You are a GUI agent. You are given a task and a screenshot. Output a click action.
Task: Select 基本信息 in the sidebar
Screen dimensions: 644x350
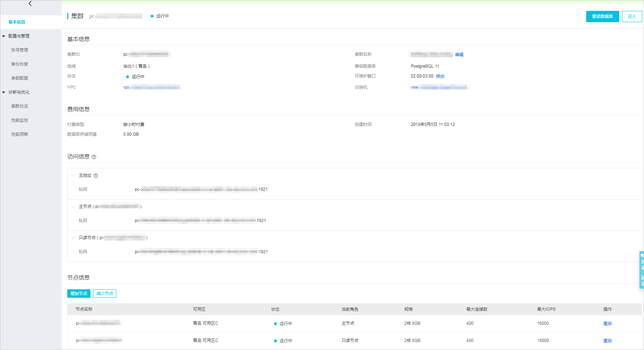pyautogui.click(x=17, y=22)
